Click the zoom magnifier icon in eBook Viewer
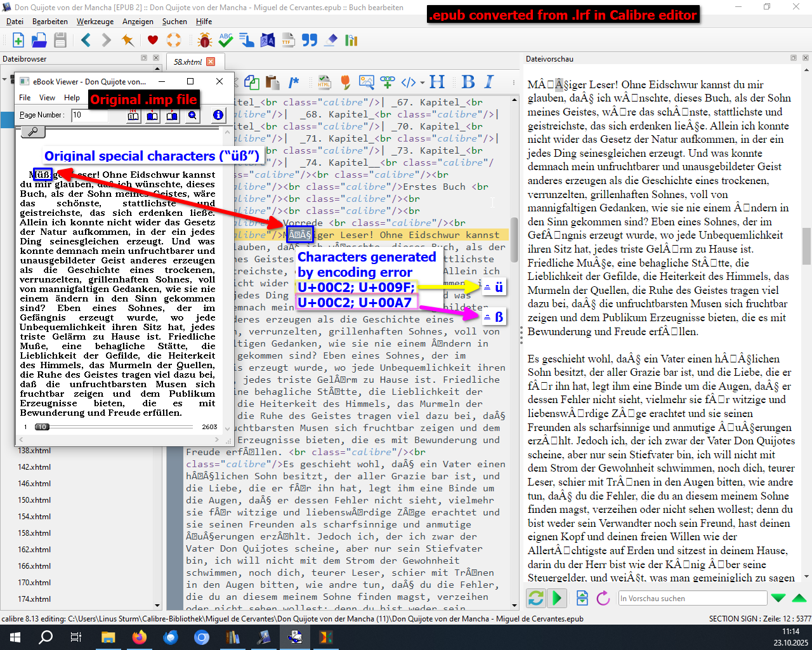 (x=192, y=115)
